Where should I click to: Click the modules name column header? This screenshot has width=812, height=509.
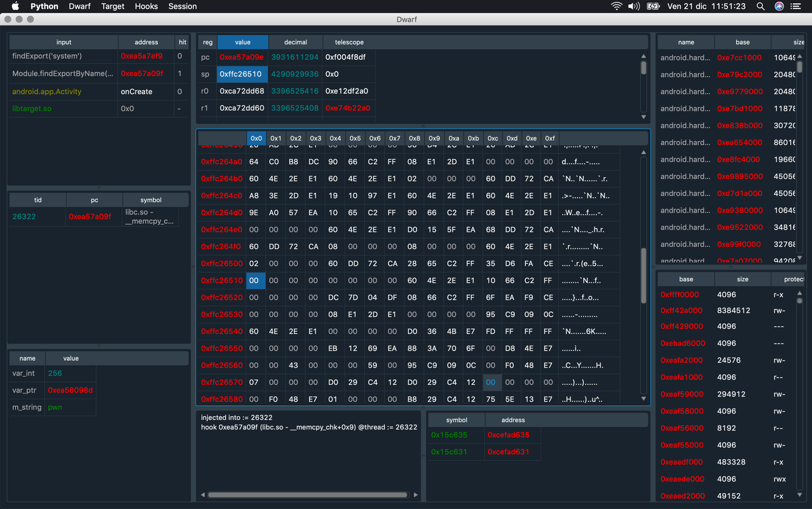pos(686,42)
